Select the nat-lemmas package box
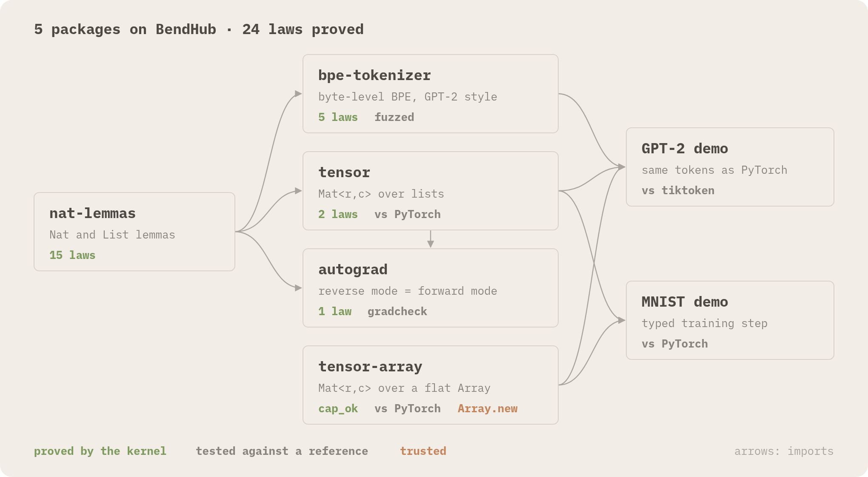This screenshot has height=477, width=868. (x=134, y=232)
